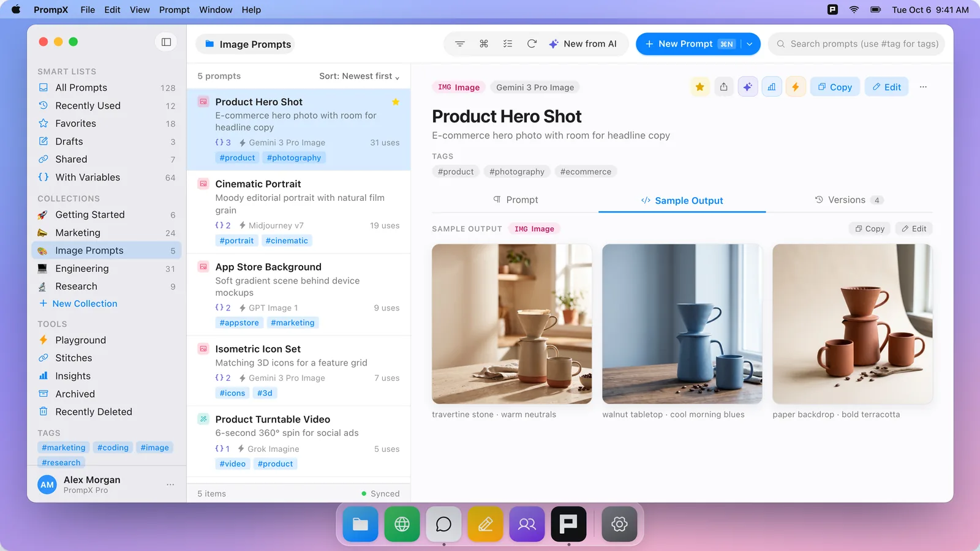This screenshot has width=980, height=551.
Task: Open the PrompX app icon in Dock
Action: (568, 524)
